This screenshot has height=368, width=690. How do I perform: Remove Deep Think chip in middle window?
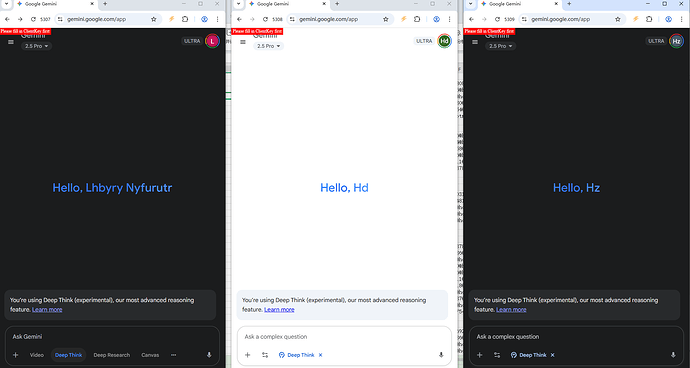(321, 355)
